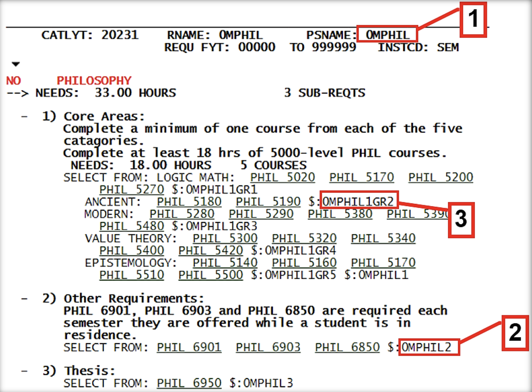The image size is (532, 392).
Task: Select the PHIL 6850 course link
Action: click(x=347, y=347)
